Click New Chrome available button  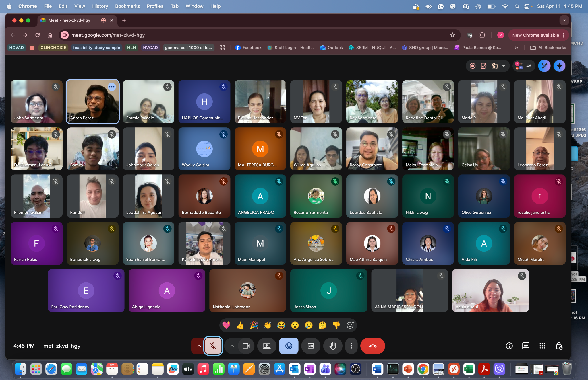pos(535,35)
